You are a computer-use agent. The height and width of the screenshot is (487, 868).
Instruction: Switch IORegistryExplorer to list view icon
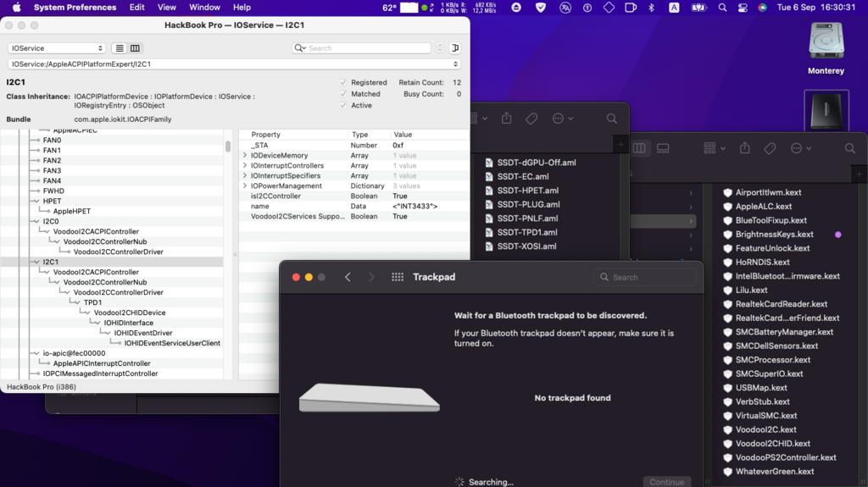point(120,48)
